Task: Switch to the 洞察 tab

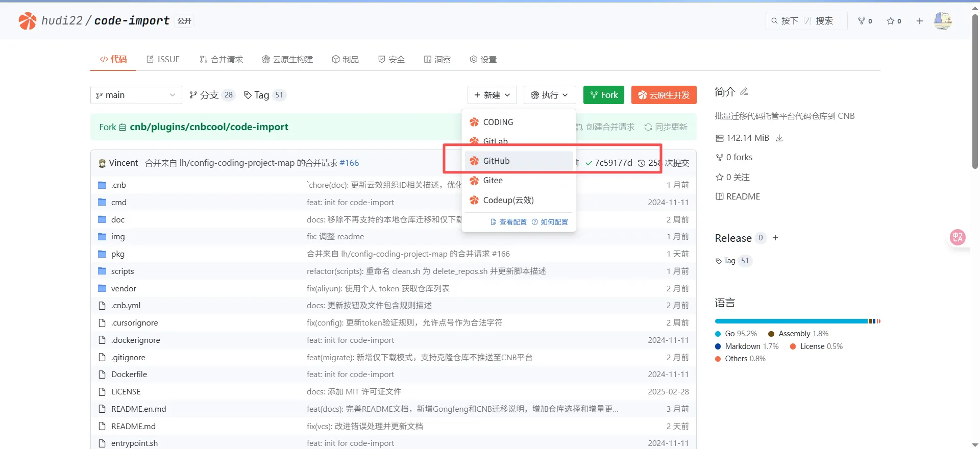Action: tap(437, 60)
